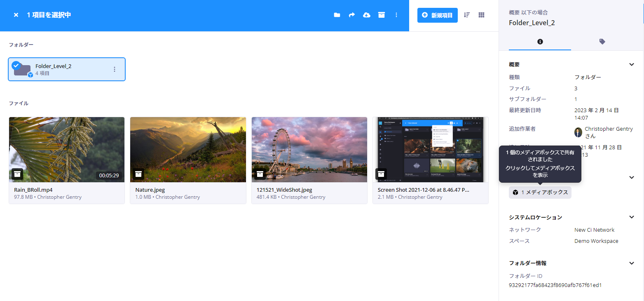Click archive badge on 121521_WideShot.jpeg
The image size is (644, 301).
coord(260,174)
